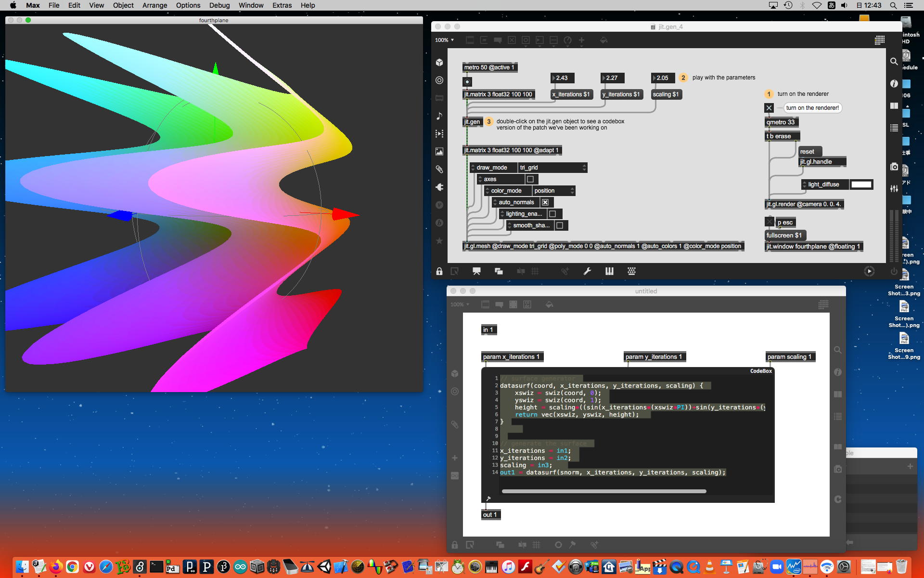Enable the lighting_enable checkbox
Image resolution: width=924 pixels, height=578 pixels.
click(552, 214)
